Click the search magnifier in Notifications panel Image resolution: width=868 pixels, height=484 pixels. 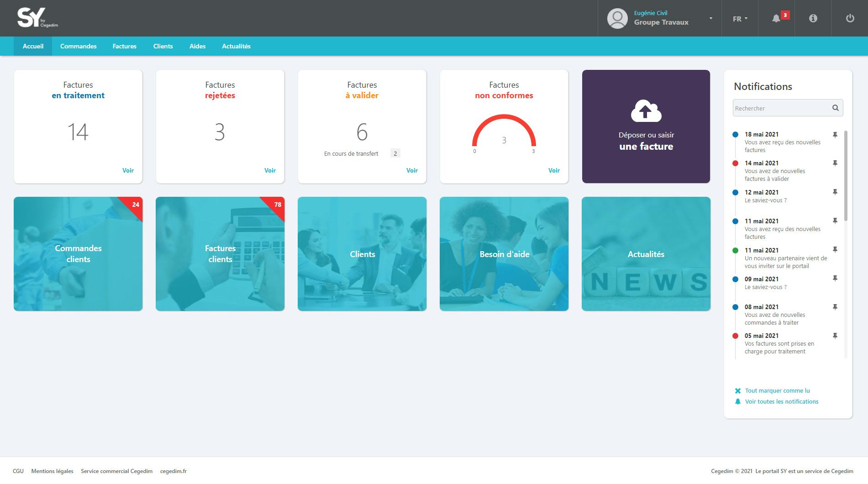click(835, 108)
